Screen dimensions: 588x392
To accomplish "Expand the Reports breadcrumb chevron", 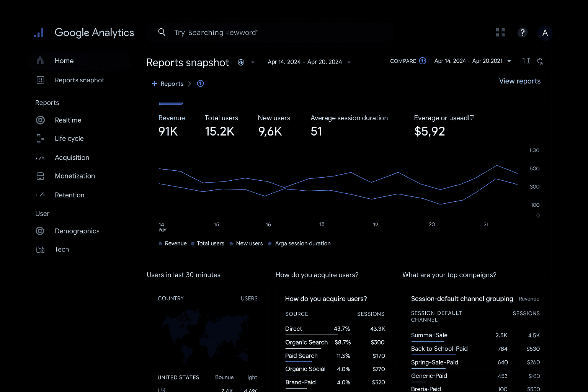I will coord(189,84).
